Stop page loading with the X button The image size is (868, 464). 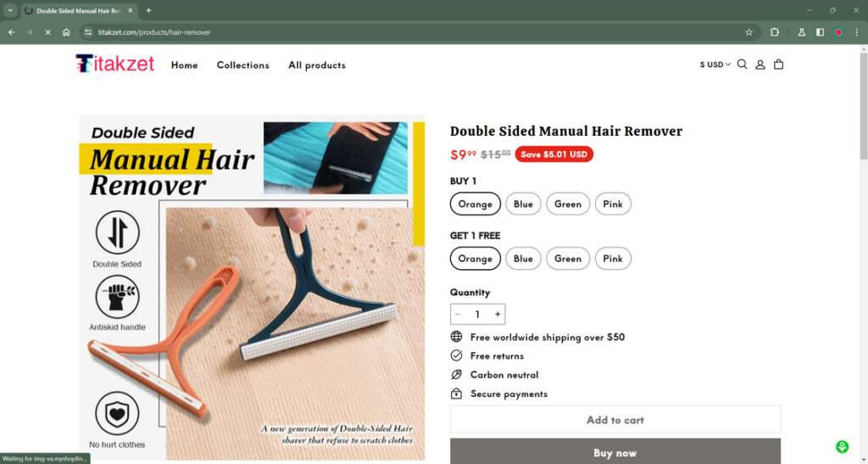(48, 32)
